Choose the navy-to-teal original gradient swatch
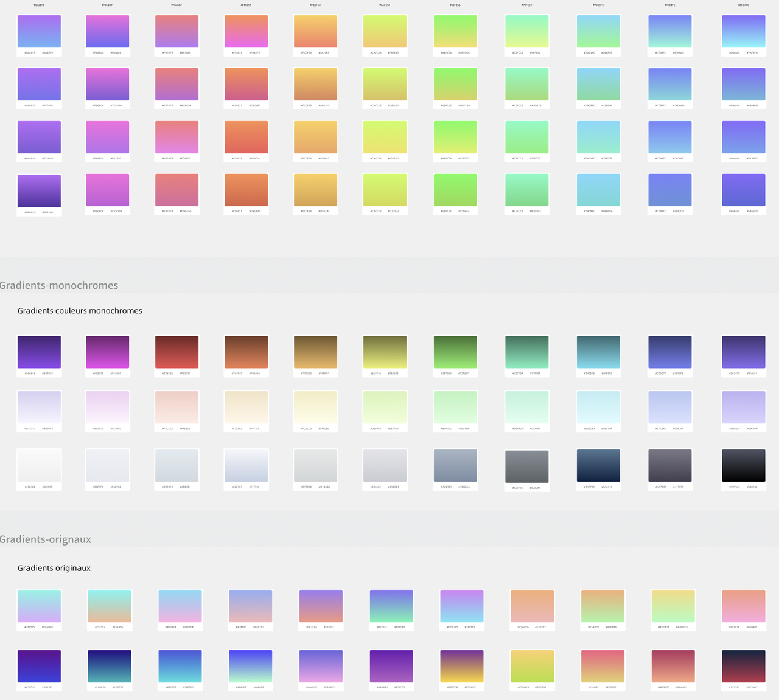This screenshot has height=700, width=779. pyautogui.click(x=110, y=666)
